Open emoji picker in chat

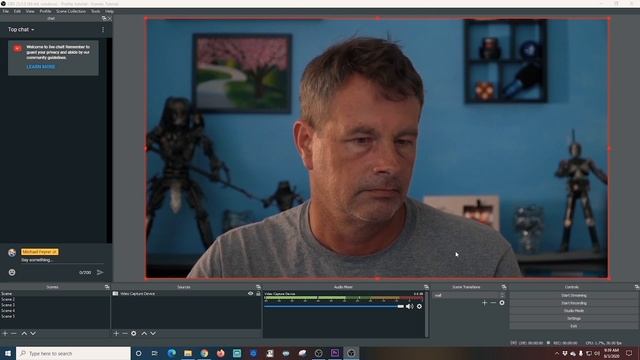(12, 272)
